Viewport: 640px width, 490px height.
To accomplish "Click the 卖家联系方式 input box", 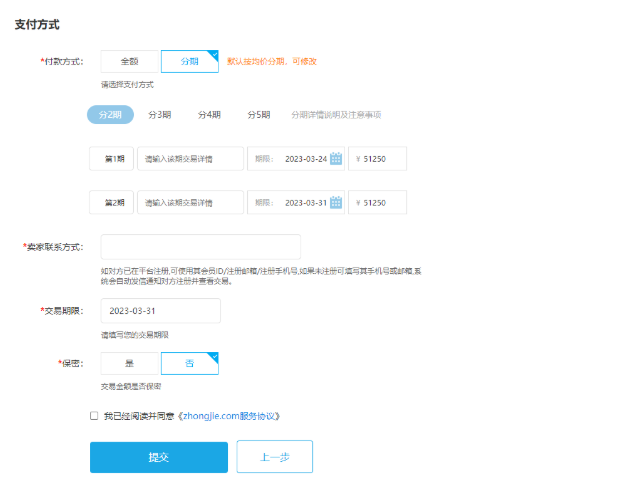I will click(200, 247).
